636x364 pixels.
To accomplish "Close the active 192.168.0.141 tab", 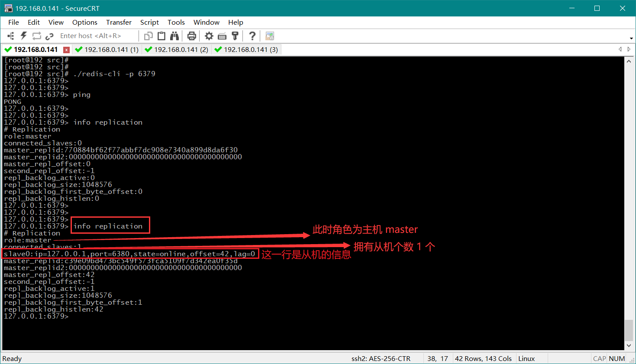I will coord(66,50).
